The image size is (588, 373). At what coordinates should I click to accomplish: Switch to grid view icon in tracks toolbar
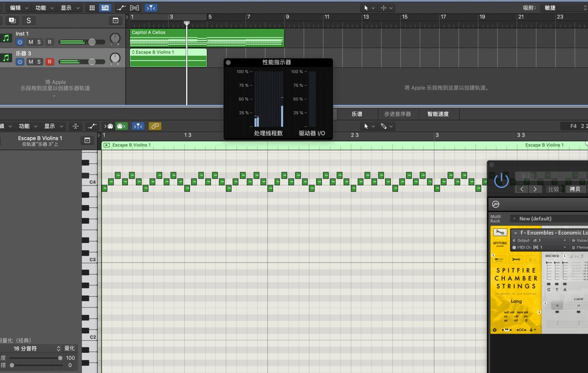pos(92,8)
